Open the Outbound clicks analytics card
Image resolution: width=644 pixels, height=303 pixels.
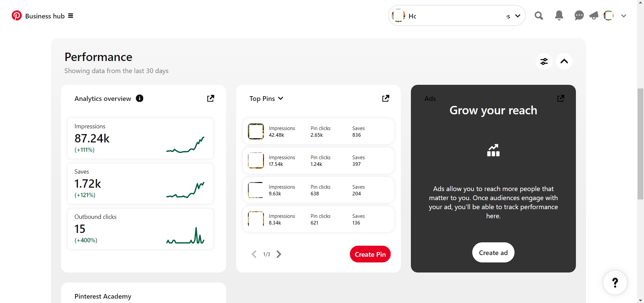(140, 229)
